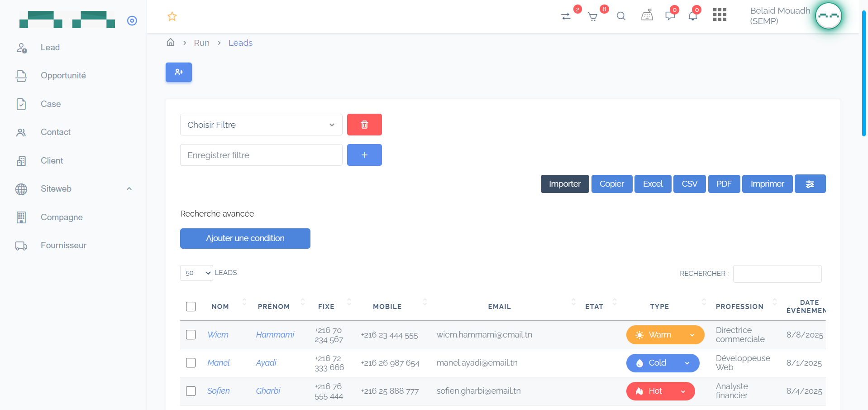Screen dimensions: 868x410
Task: Open column settings sliders button
Action: point(810,184)
